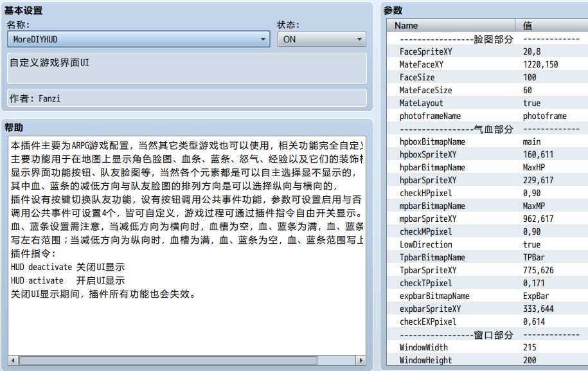
Task: Open the plugin name dropdown MoreDIYHUD
Action: 138,39
